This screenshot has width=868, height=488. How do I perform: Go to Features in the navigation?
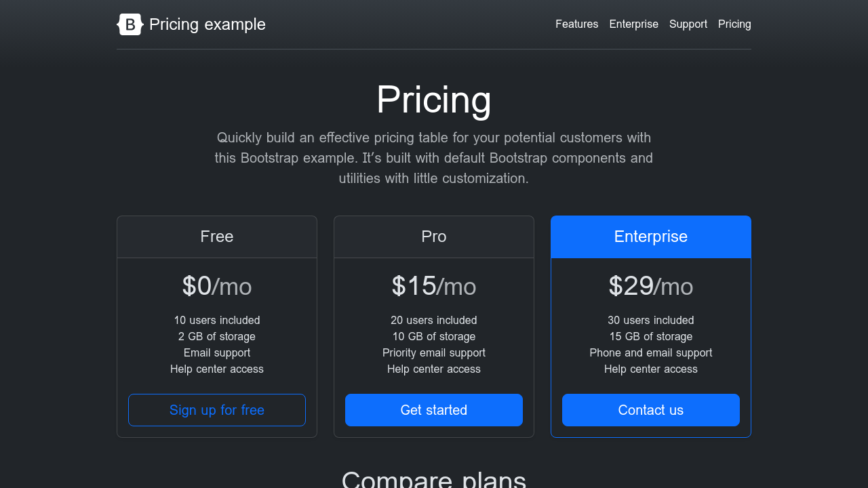coord(576,24)
